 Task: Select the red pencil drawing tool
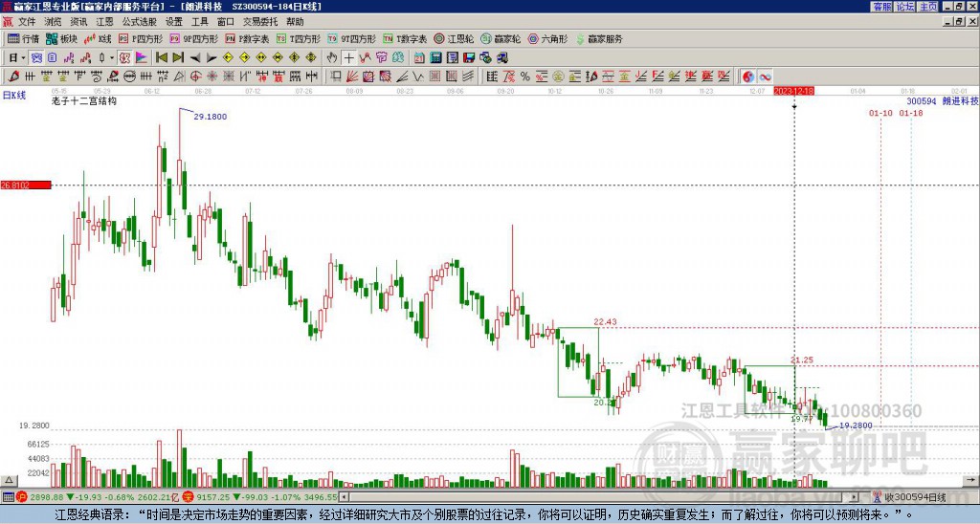(13, 76)
